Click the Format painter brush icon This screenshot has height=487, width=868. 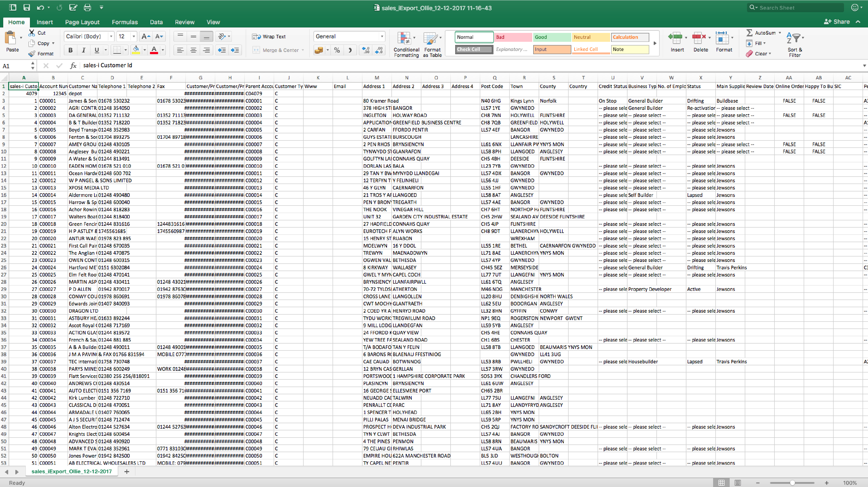32,54
